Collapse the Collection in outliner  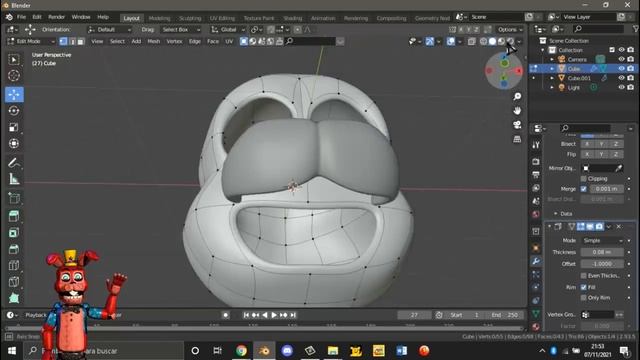543,50
